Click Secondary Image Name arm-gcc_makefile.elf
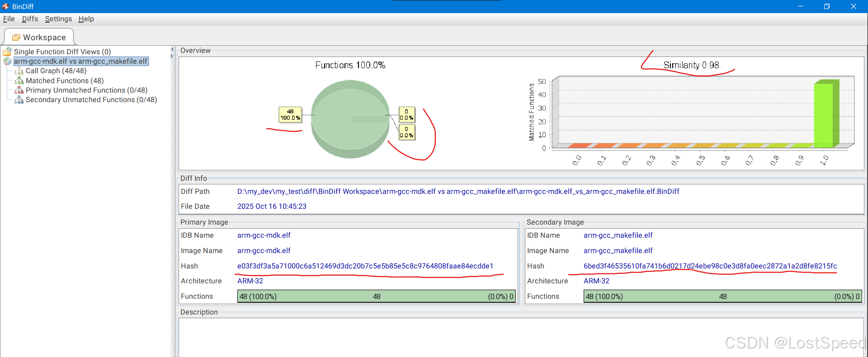 (x=618, y=251)
